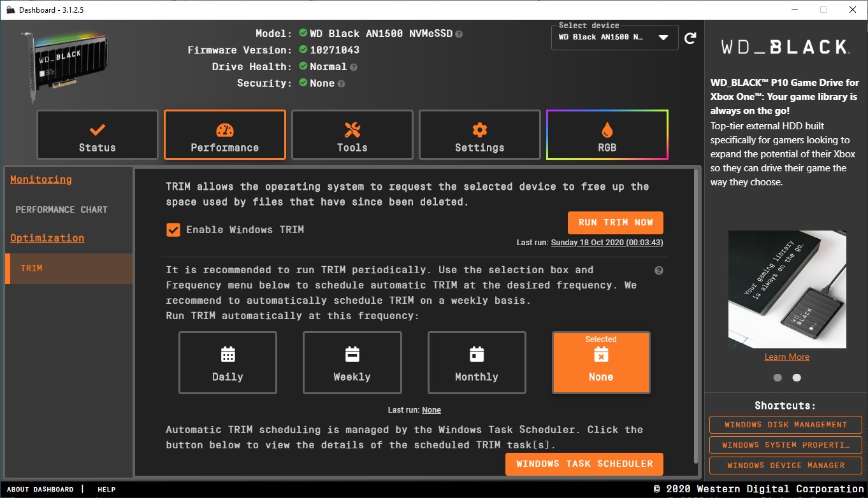Click help icon next to Model name
Viewport: 868px width, 498px height.
459,34
